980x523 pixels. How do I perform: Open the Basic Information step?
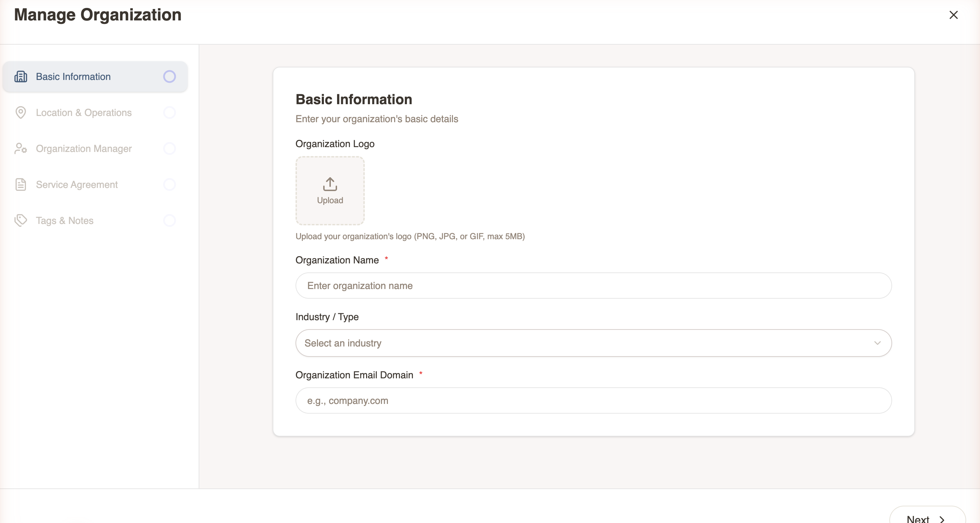tap(95, 76)
